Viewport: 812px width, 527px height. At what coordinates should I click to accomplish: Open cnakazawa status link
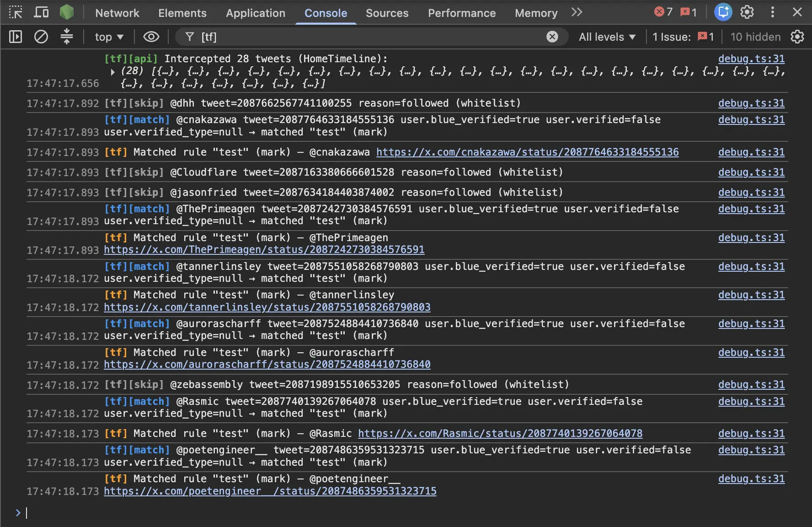point(528,152)
